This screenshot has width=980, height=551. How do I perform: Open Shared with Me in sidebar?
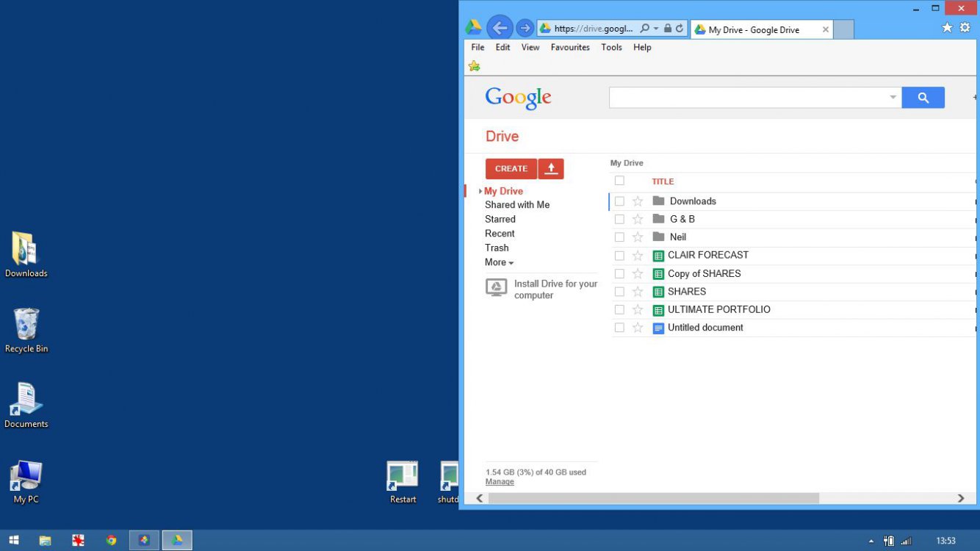[x=517, y=205]
